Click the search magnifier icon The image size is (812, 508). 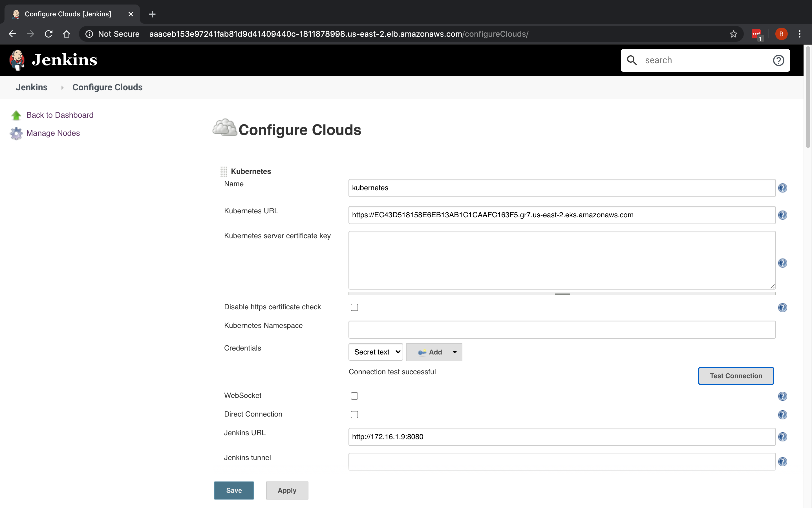[632, 60]
